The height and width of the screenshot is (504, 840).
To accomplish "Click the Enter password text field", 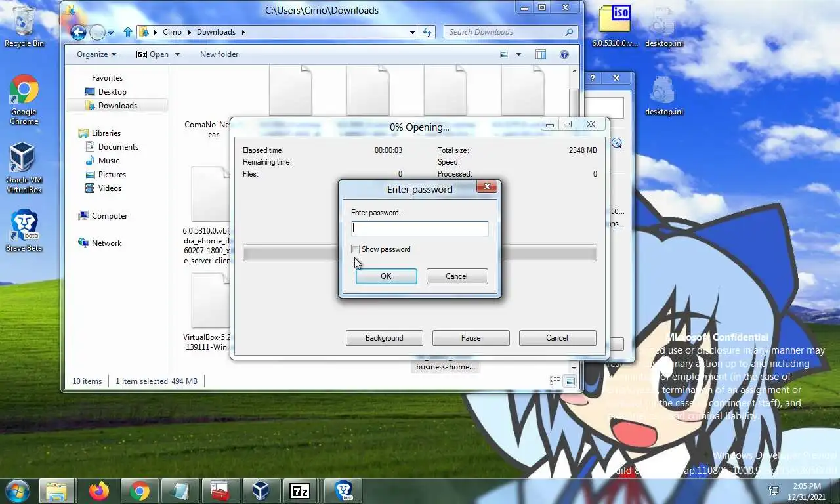I will point(420,228).
